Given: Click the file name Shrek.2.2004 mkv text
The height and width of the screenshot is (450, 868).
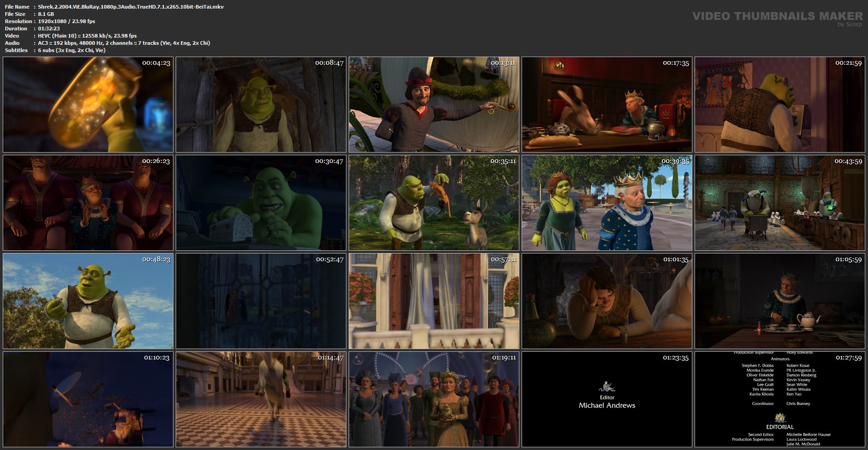Looking at the screenshot, I should coord(131,7).
